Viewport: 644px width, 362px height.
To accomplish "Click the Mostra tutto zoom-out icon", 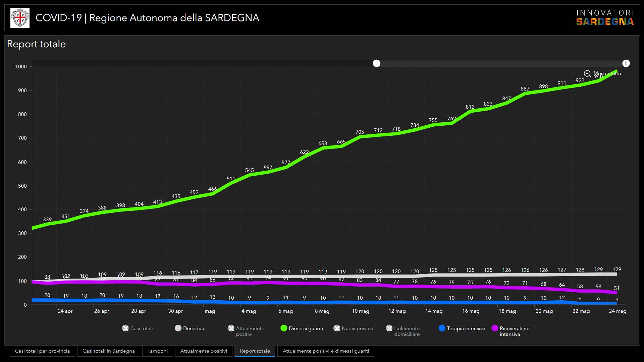I will (587, 74).
